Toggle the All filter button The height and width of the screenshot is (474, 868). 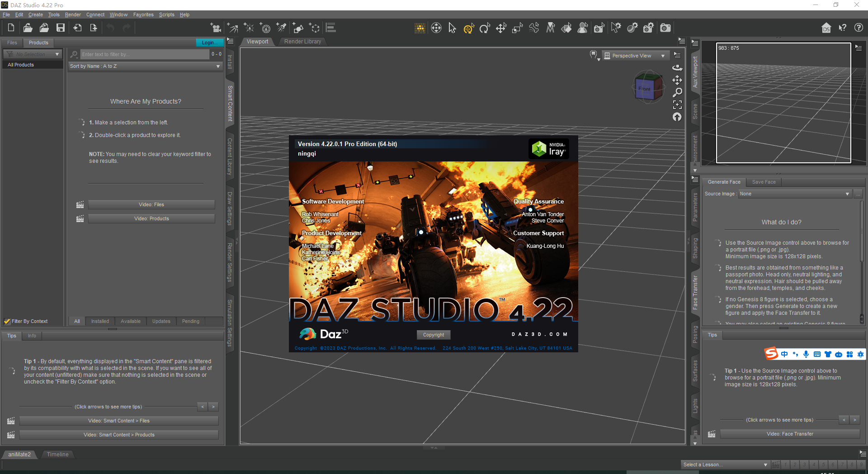(77, 321)
